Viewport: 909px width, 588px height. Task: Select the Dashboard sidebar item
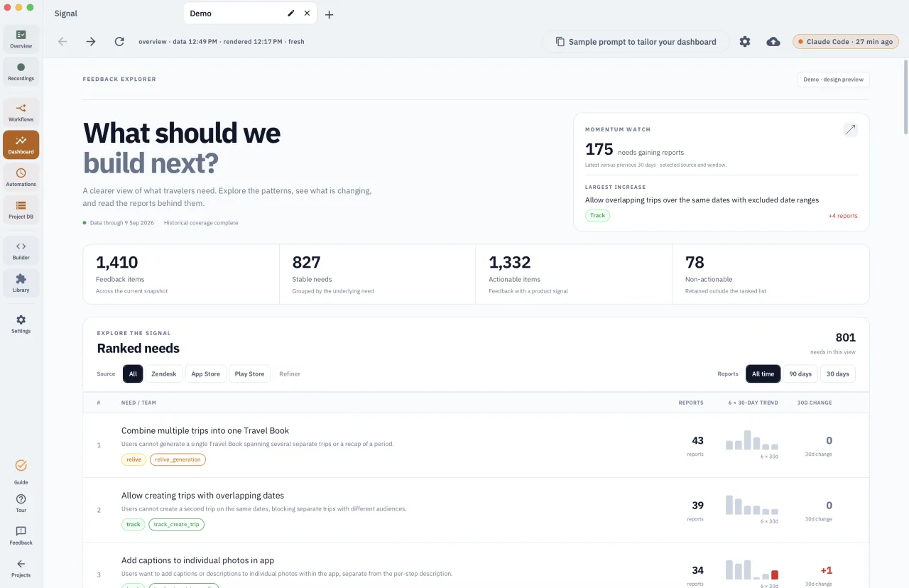(21, 145)
